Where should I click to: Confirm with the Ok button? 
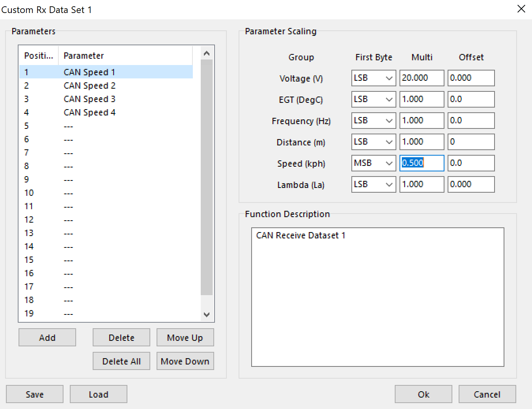(424, 394)
